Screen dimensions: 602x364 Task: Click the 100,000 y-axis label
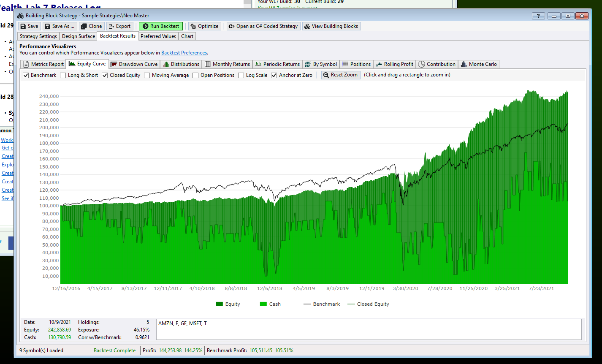tap(49, 206)
